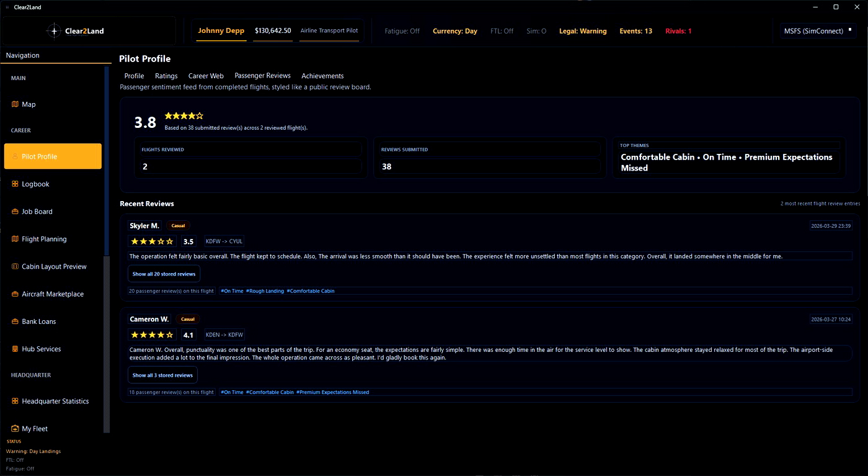Click the Airline Transport Pilot rank

point(329,30)
